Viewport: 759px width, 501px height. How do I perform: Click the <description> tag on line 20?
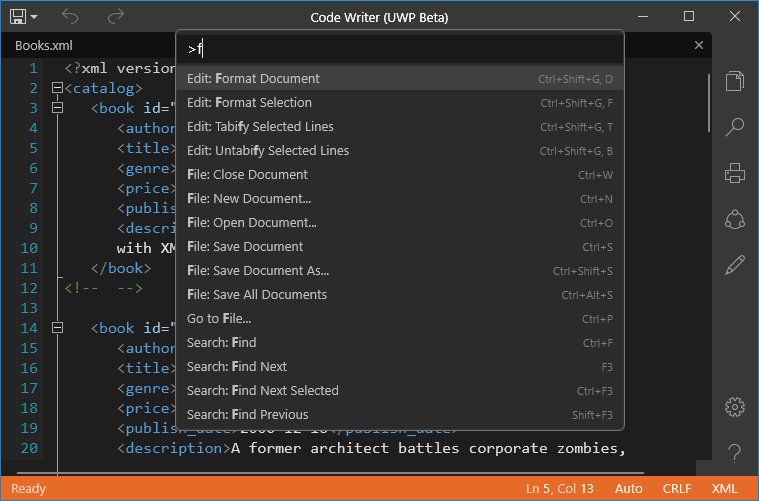(x=174, y=448)
